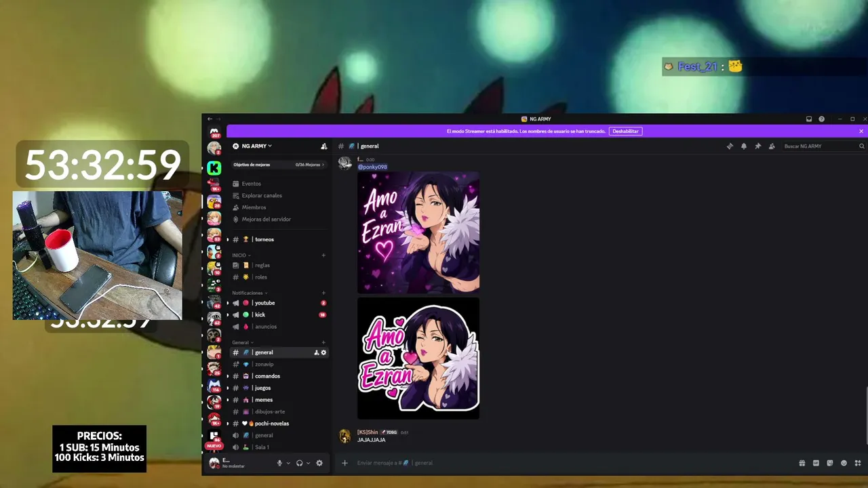This screenshot has width=868, height=488.
Task: Show the member list icon
Action: [772, 146]
